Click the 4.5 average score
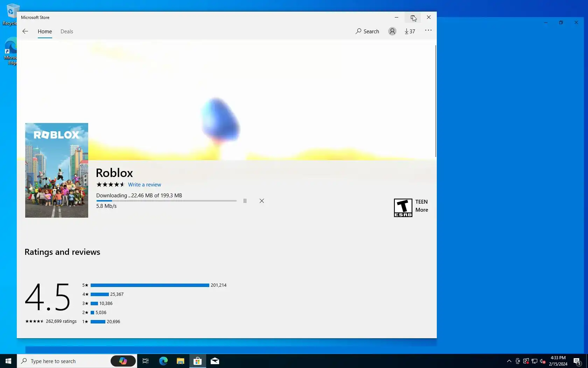The height and width of the screenshot is (368, 588). pyautogui.click(x=48, y=297)
